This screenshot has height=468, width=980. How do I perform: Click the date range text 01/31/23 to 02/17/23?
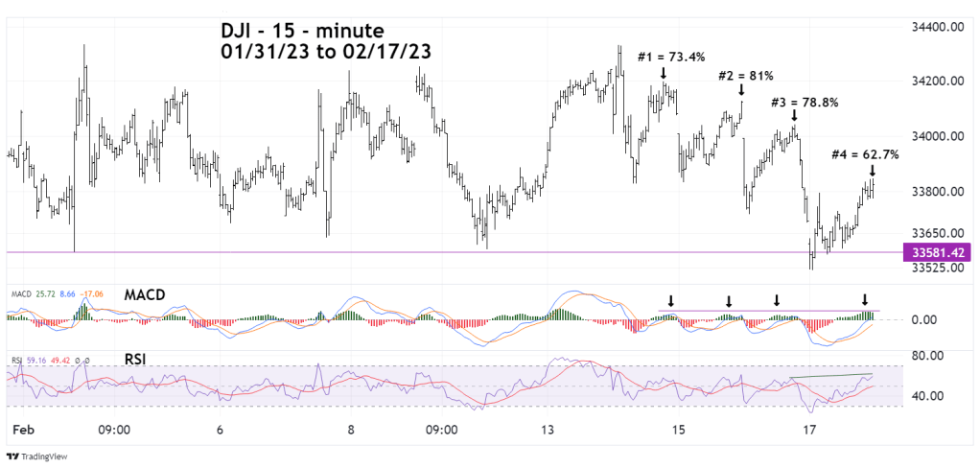pos(325,53)
